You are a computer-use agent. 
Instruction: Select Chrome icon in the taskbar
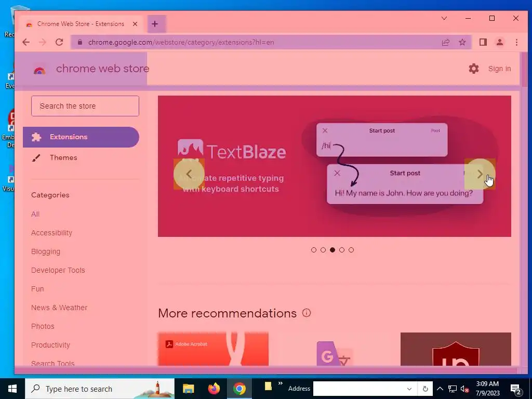tap(239, 389)
